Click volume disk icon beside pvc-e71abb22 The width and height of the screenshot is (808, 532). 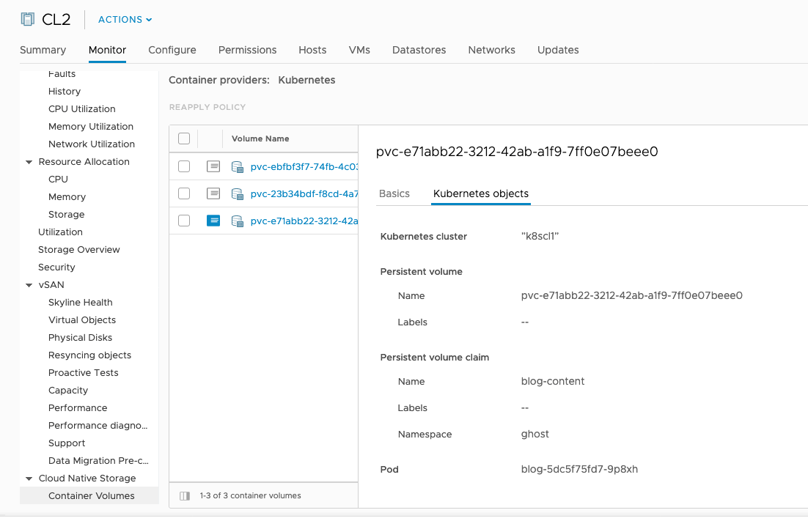(238, 221)
